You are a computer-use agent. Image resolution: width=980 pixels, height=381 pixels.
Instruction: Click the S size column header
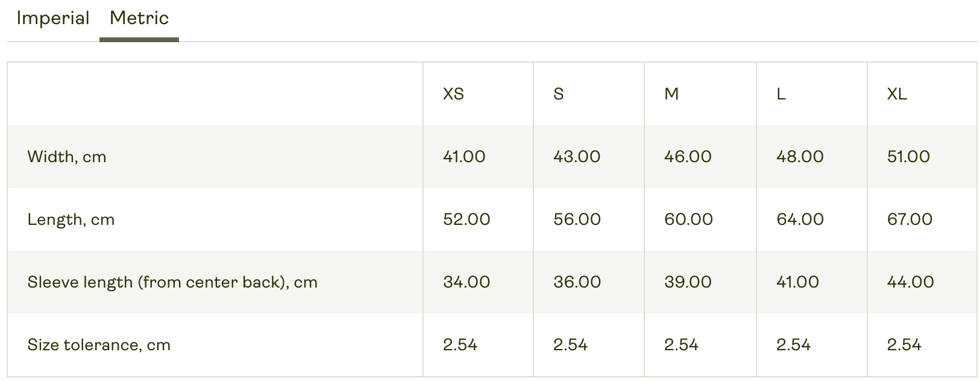[559, 94]
